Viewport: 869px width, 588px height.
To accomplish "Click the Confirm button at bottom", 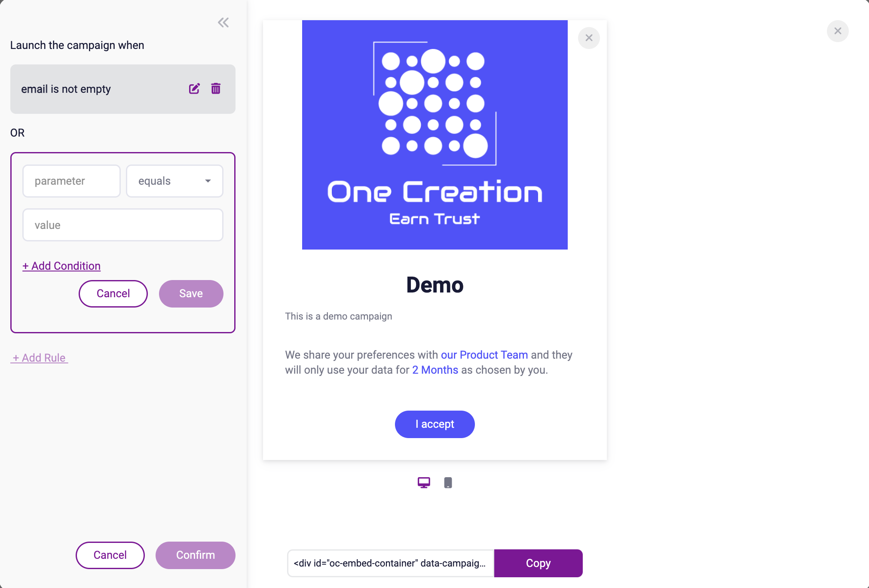I will point(196,555).
